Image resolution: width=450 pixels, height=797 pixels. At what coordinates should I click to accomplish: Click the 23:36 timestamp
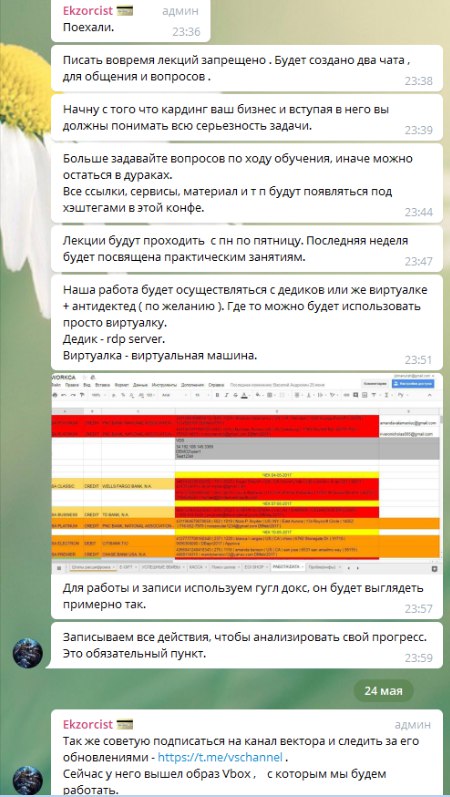pyautogui.click(x=186, y=32)
